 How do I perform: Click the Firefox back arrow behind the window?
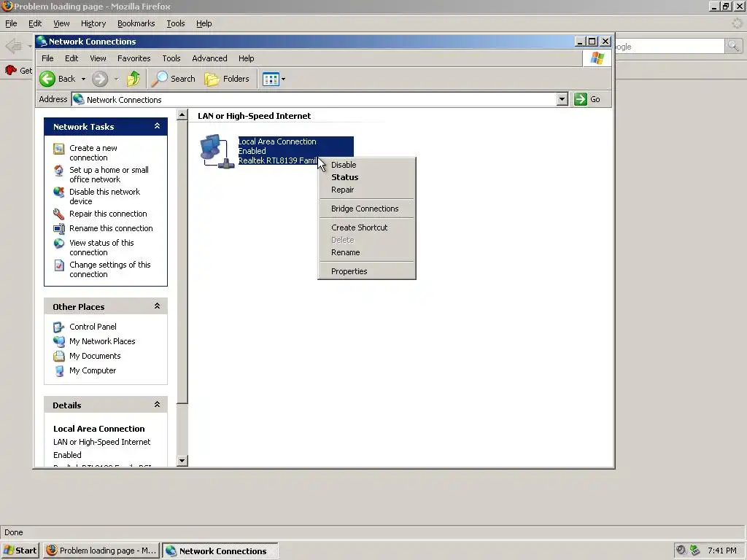tap(14, 46)
